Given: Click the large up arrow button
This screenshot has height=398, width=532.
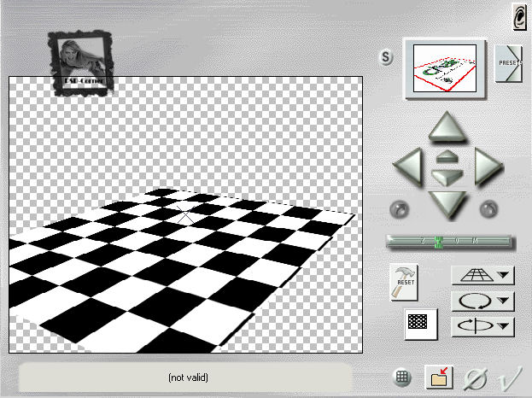Looking at the screenshot, I should pos(445,128).
